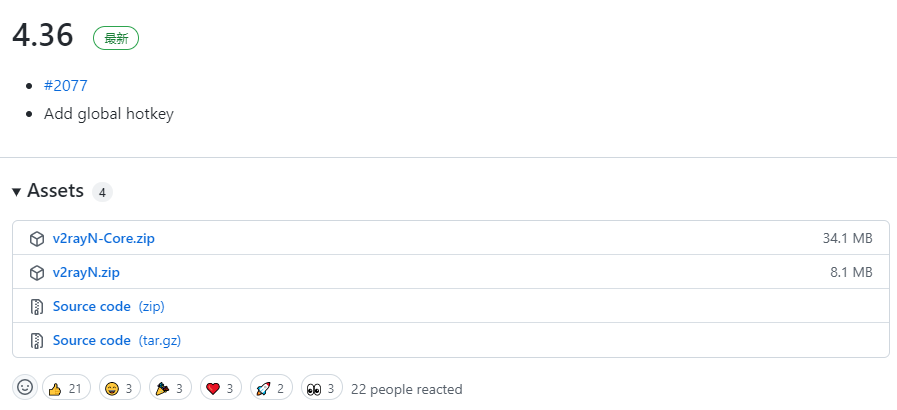The image size is (897, 410).
Task: Click the package icon beside v2rayN.zip
Action: (x=37, y=273)
